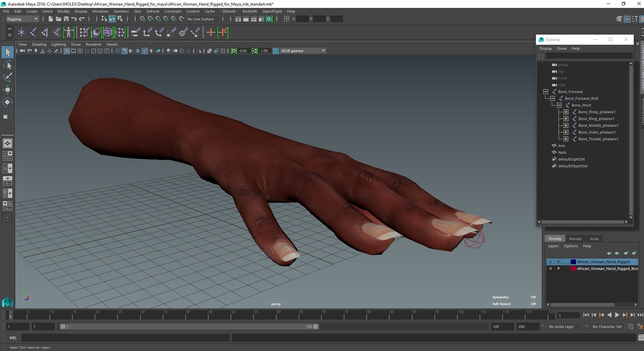Toggle the auto keyframe button
Viewport: 644px width, 351px height.
pyautogui.click(x=631, y=326)
